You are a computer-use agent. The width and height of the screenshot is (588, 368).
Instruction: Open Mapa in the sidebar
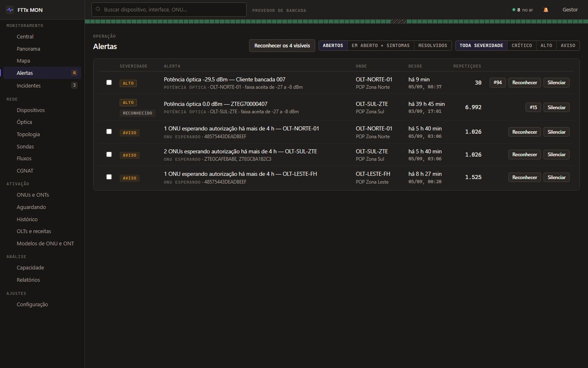coord(42,61)
